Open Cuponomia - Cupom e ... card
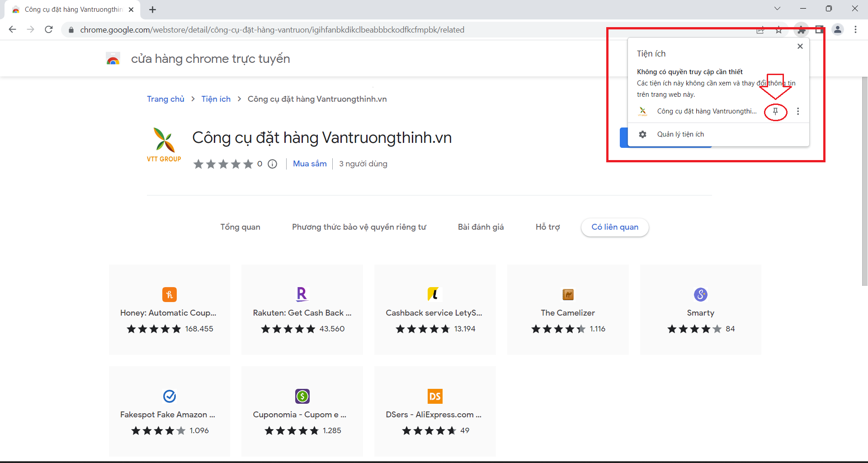This screenshot has width=868, height=463. [x=302, y=411]
